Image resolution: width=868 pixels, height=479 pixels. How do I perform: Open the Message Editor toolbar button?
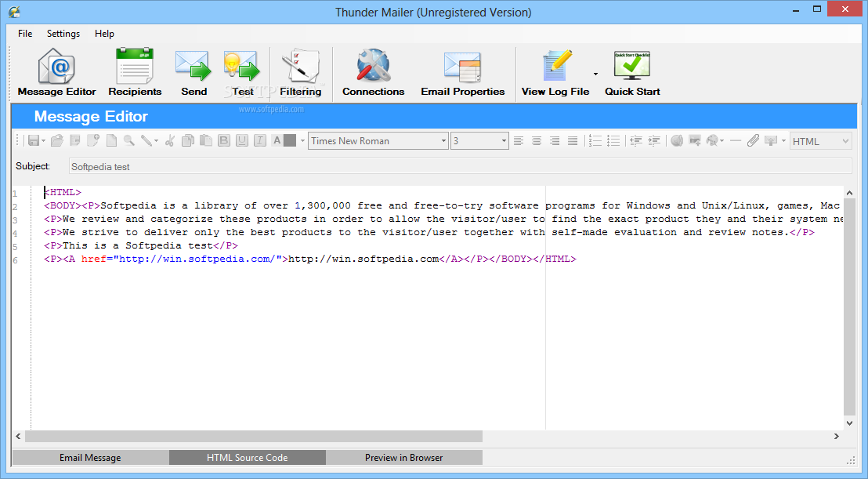tap(56, 73)
